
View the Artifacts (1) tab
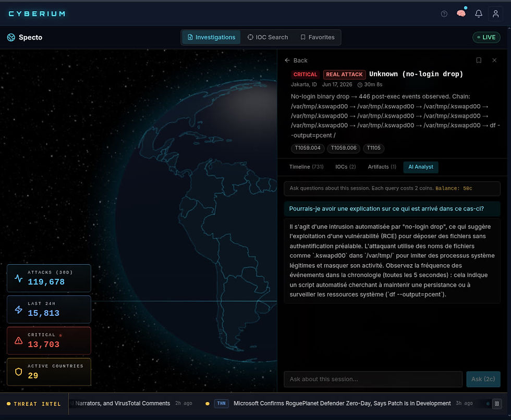(x=382, y=167)
